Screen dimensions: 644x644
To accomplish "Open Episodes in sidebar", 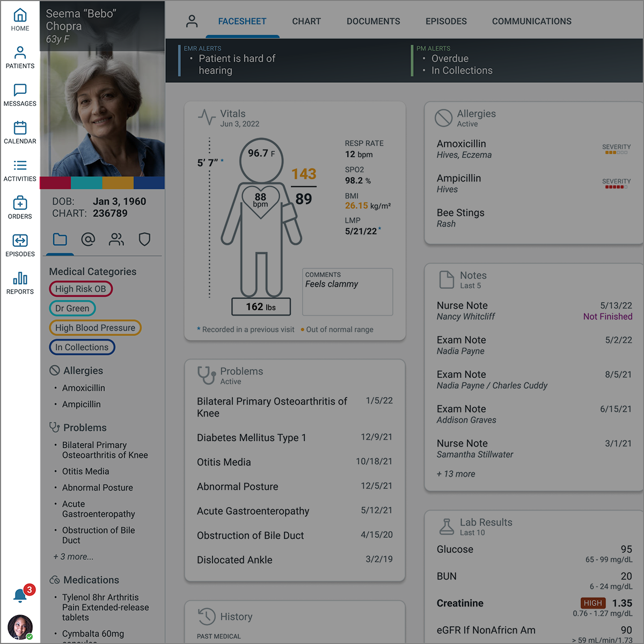I will (x=20, y=245).
